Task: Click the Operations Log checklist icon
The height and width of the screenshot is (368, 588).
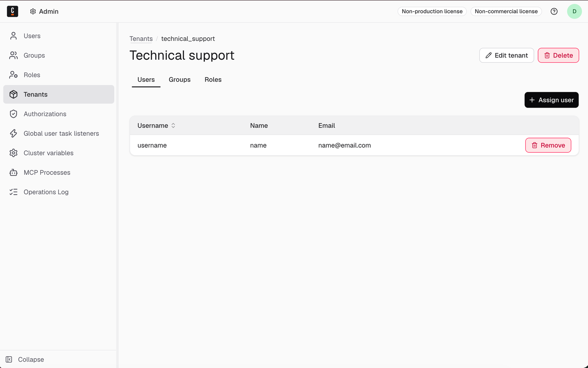Action: [x=14, y=192]
